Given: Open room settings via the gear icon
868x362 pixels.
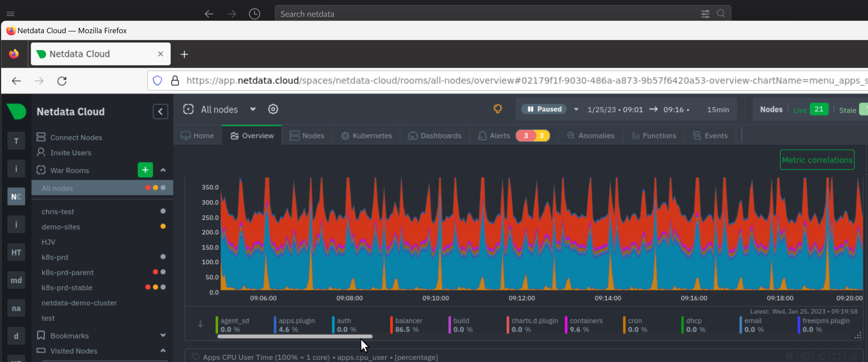Looking at the screenshot, I should coord(273,109).
